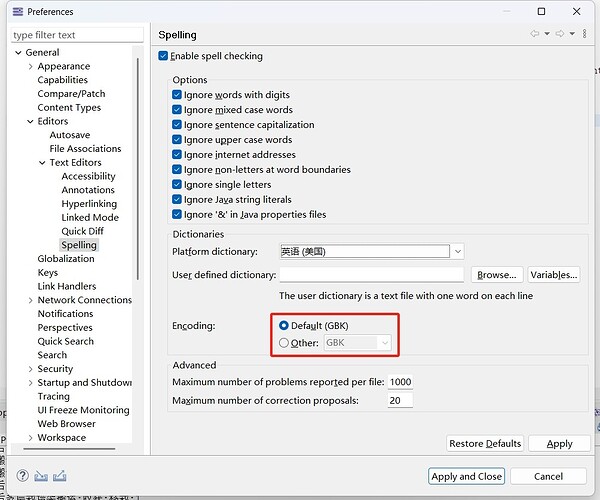Screen dimensions: 600x500
Task: Expand the Network Connections node
Action: [30, 300]
